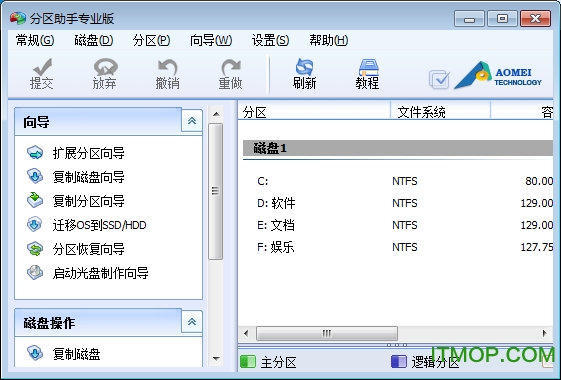This screenshot has width=561, height=380.
Task: Select the F: 娱乐 partition row
Action: coord(398,247)
